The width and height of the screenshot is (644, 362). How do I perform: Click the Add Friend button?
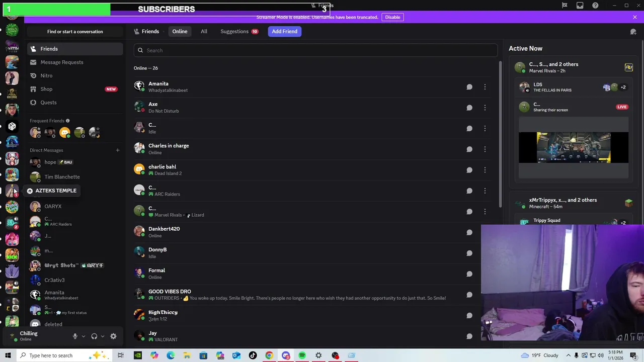pos(285,31)
